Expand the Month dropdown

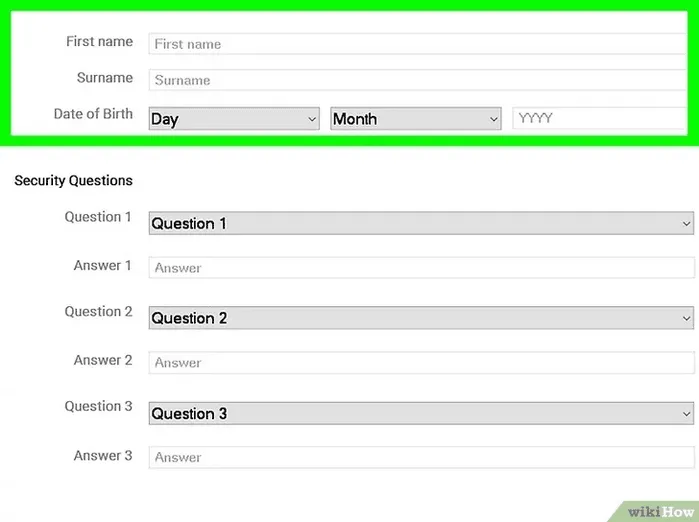415,119
